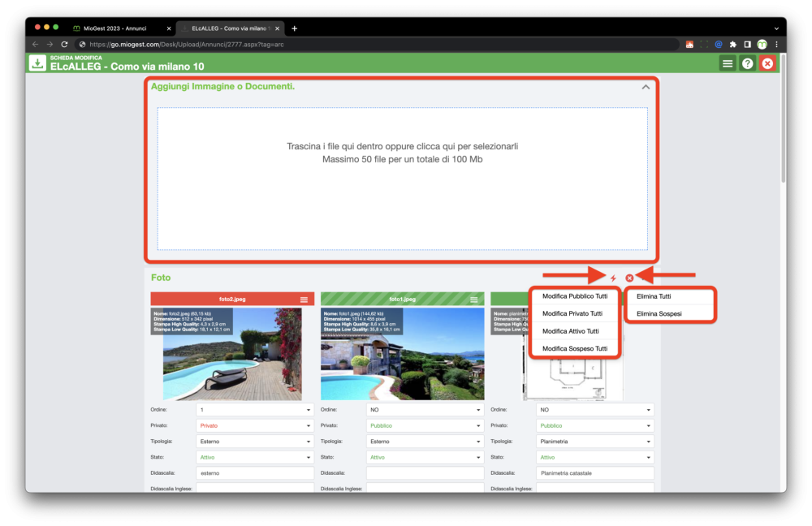Open the foto1.jpeg hamburger menu
The width and height of the screenshot is (812, 526).
point(474,300)
